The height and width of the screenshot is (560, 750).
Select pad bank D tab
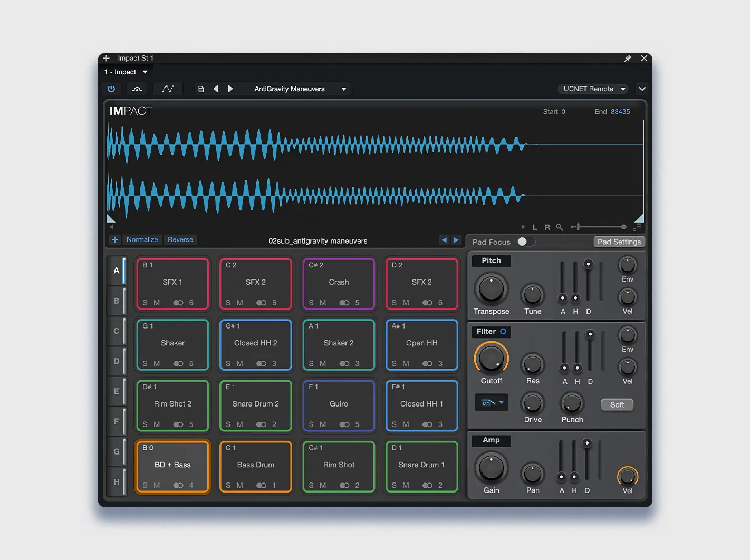(117, 361)
